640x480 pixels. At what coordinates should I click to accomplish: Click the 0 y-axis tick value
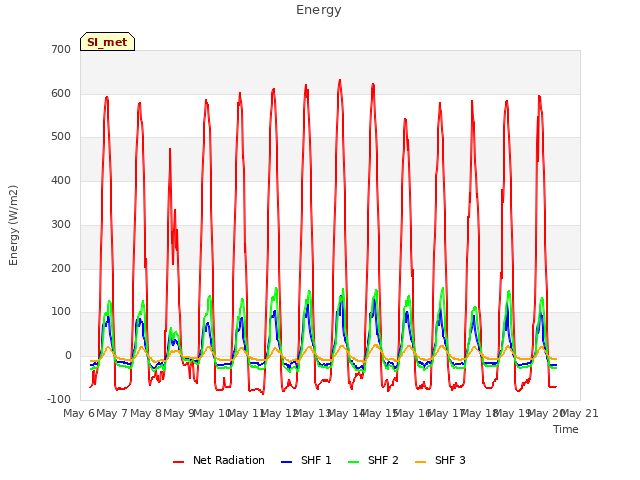click(68, 356)
